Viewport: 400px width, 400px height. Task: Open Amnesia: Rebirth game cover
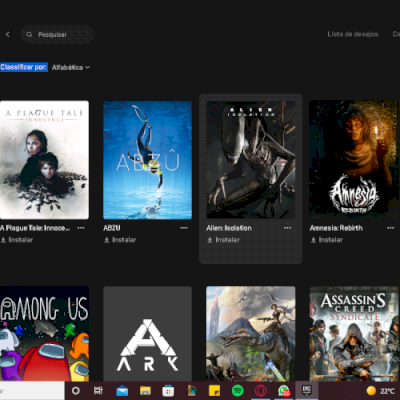[353, 160]
